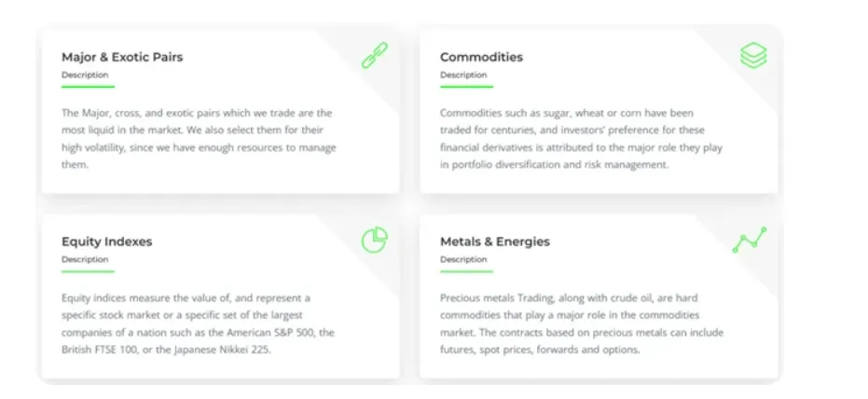Click the line graph Metals & Energies icon
The width and height of the screenshot is (868, 399).
point(749,241)
